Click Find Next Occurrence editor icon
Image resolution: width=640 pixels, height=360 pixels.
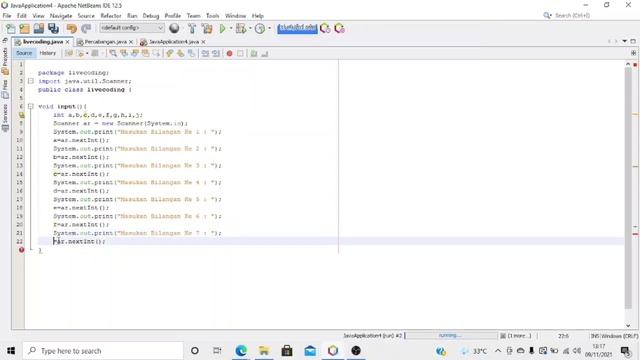(134, 53)
